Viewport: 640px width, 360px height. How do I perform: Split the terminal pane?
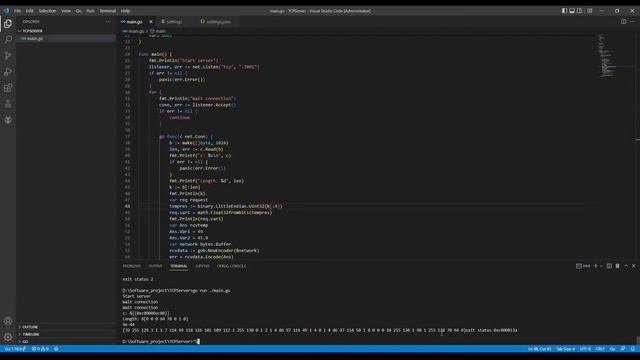[x=609, y=266]
